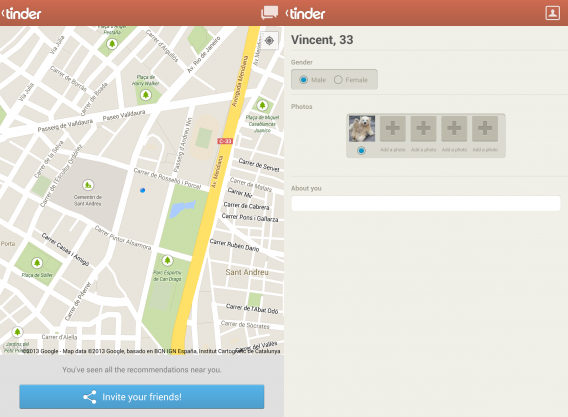Click the my-location crosshair on the map
This screenshot has height=417, width=568.
[269, 41]
